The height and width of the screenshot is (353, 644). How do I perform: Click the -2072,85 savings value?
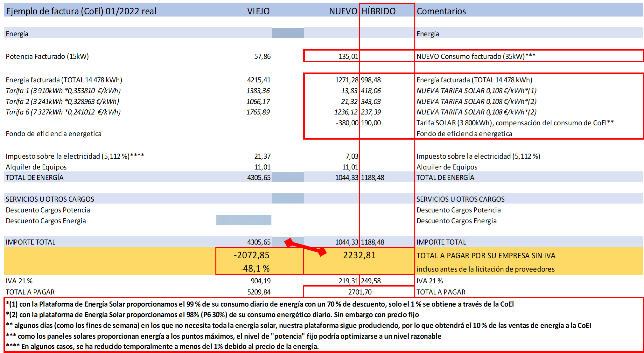coord(251,255)
